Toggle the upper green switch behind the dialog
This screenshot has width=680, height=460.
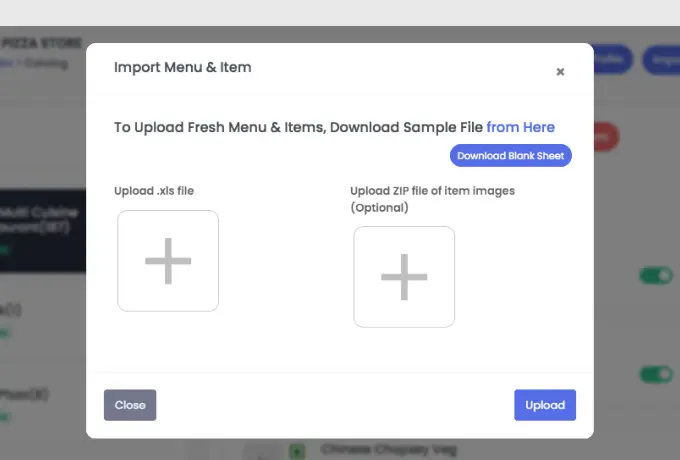(655, 275)
